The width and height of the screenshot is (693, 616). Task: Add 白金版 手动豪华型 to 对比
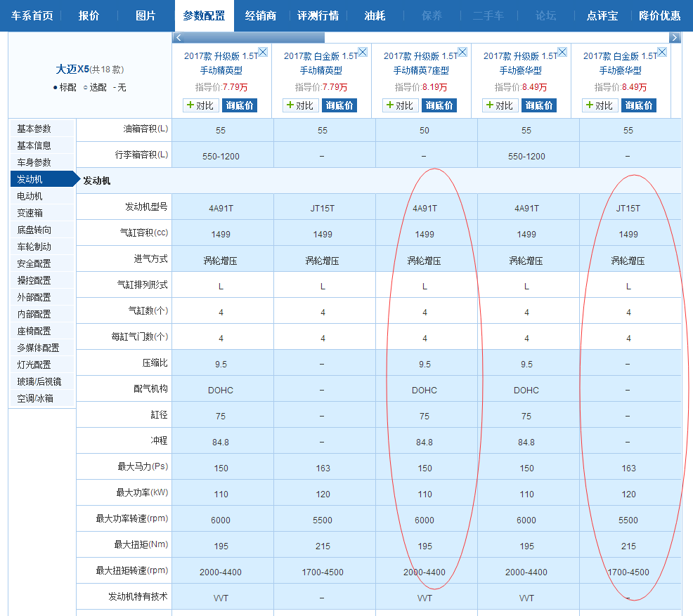click(600, 105)
